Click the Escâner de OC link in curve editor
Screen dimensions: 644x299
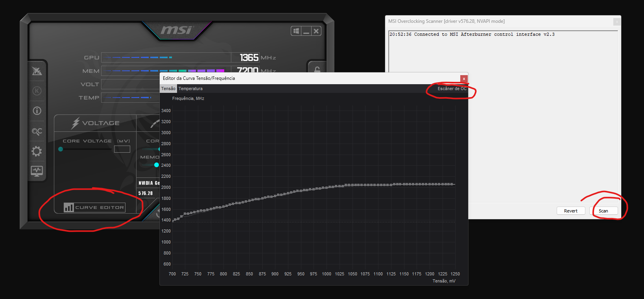452,89
